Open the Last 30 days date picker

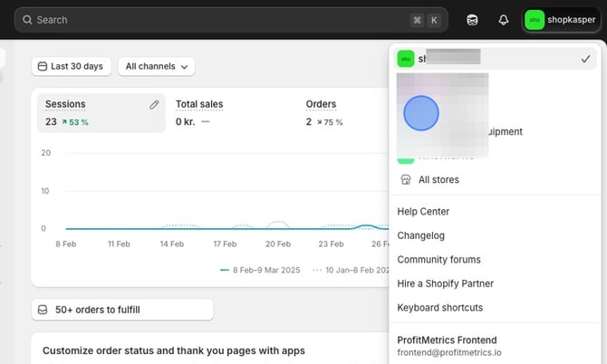tap(72, 66)
